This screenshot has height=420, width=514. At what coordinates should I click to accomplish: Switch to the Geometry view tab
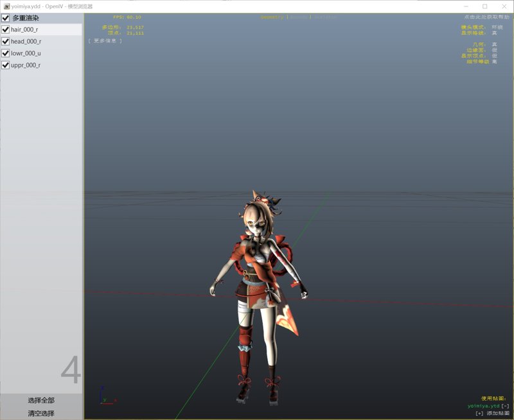272,17
